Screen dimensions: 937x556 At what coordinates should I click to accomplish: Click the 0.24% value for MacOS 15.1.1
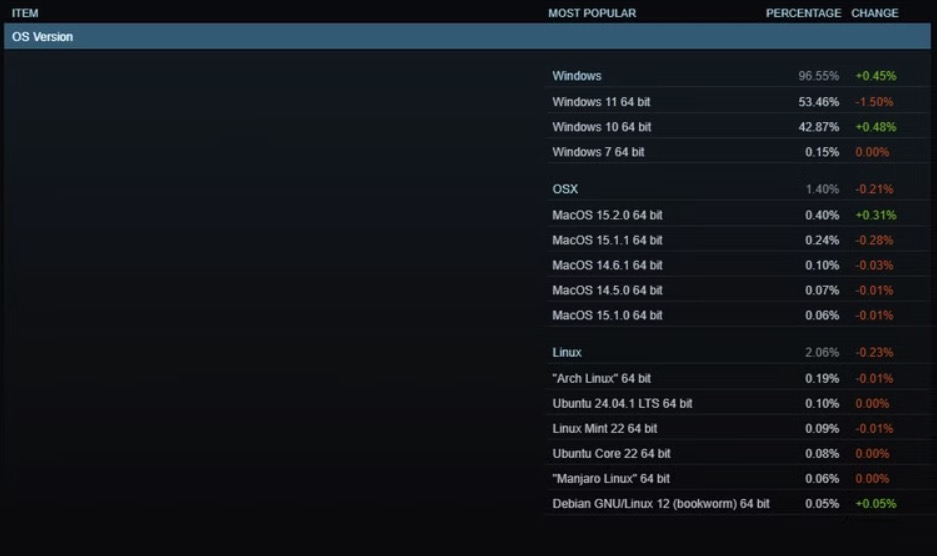click(x=822, y=240)
